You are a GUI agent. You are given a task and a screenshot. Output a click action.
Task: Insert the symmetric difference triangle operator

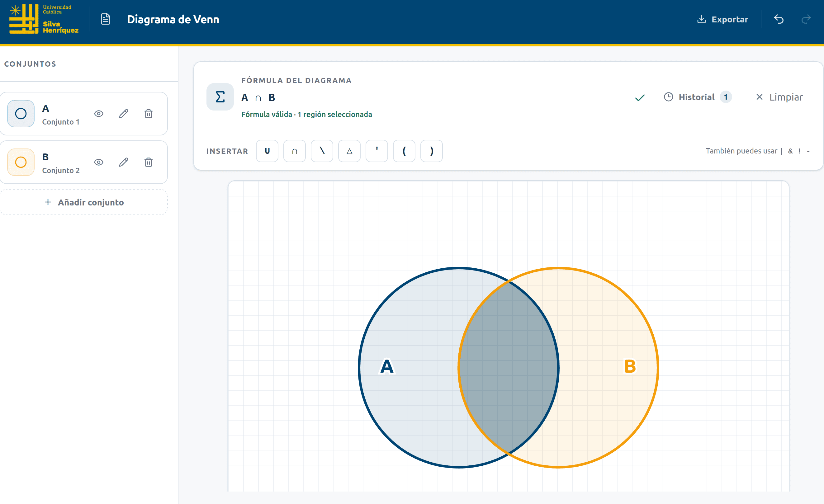(x=349, y=151)
